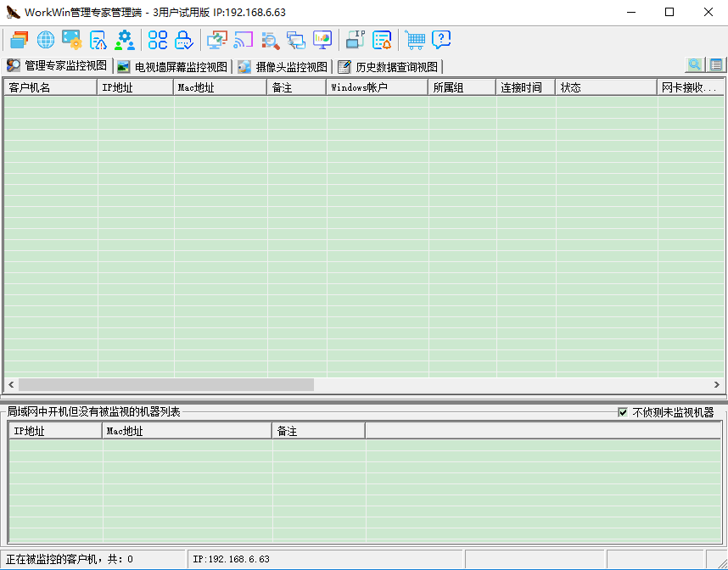Screen dimensions: 728x570
Task: Click the padlock lock icon in toolbar
Action: click(184, 40)
